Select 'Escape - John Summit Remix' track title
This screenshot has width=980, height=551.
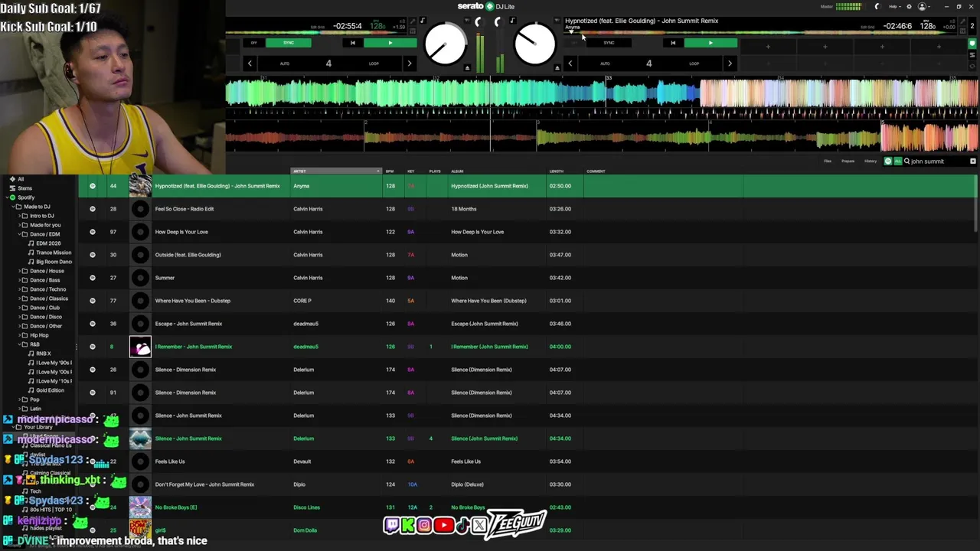pyautogui.click(x=188, y=324)
